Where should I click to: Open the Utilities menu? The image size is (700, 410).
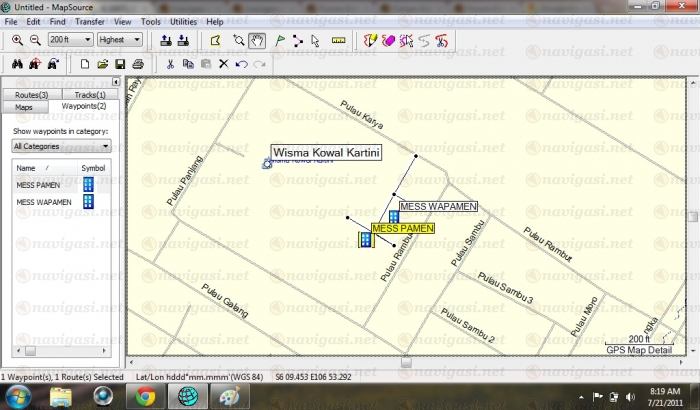[x=183, y=21]
